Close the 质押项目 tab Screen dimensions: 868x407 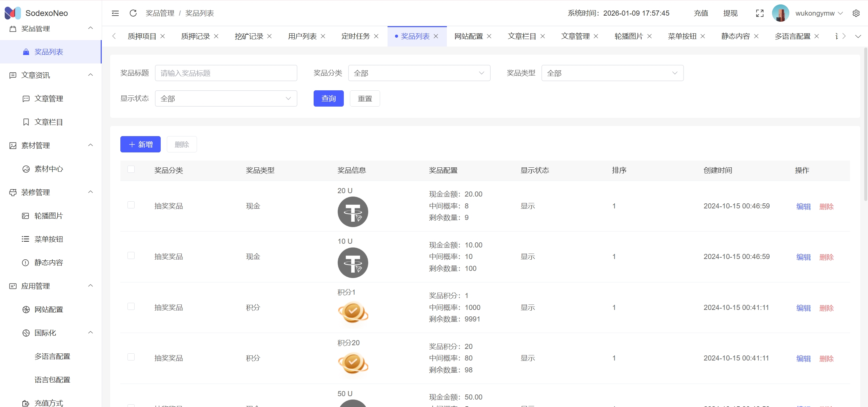163,36
